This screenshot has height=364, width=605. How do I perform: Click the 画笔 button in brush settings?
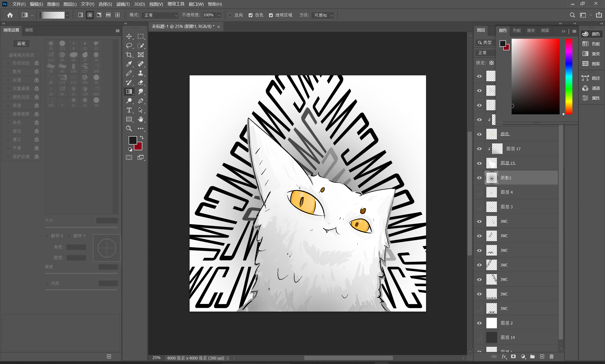click(21, 44)
